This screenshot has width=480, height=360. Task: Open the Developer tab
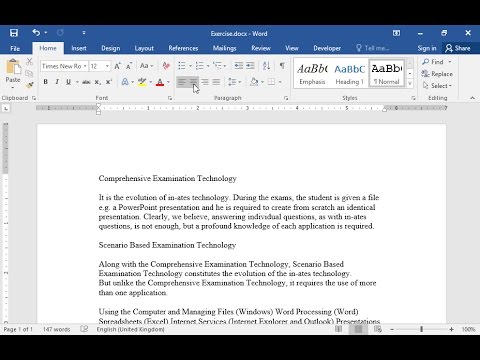coord(327,48)
